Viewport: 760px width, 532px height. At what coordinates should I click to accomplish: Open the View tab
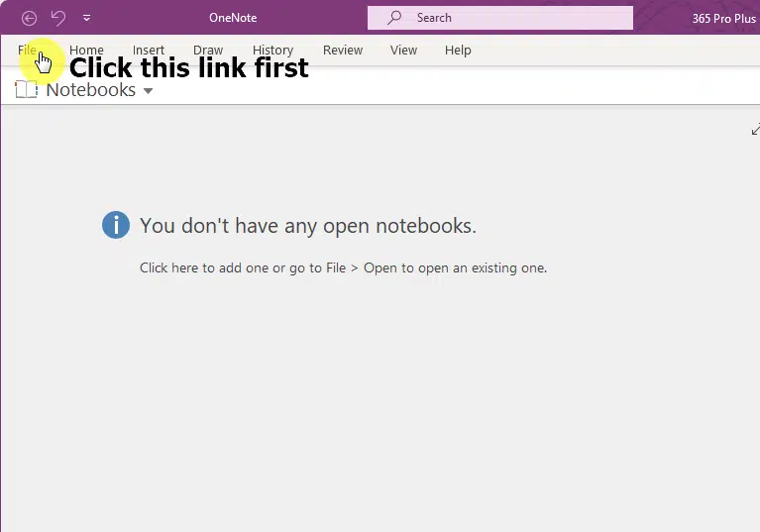(x=403, y=50)
